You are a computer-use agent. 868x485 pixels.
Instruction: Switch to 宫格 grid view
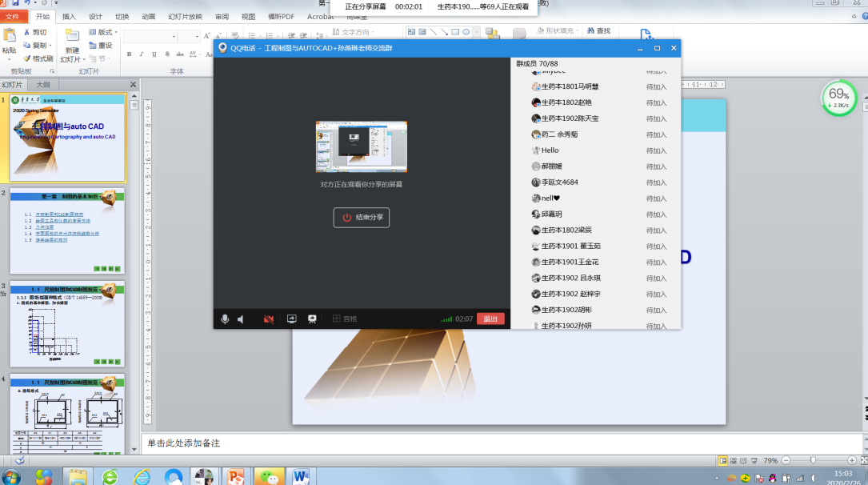345,319
